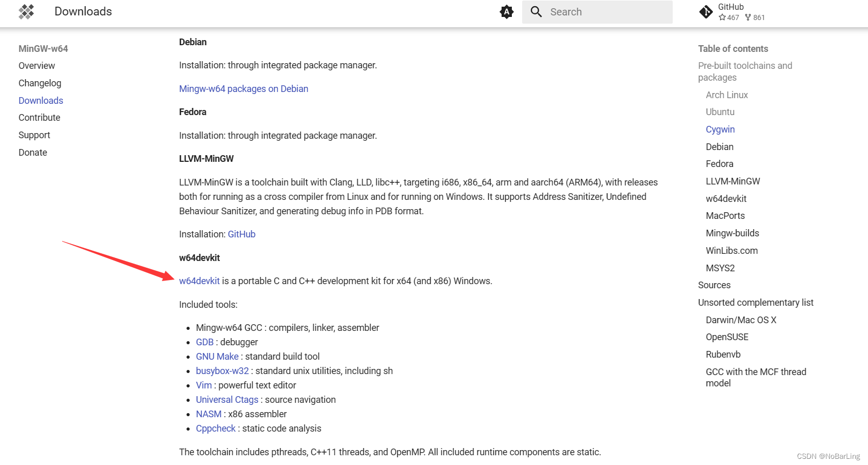868x465 pixels.
Task: Jump to MSYS2 in contents
Action: tap(720, 268)
